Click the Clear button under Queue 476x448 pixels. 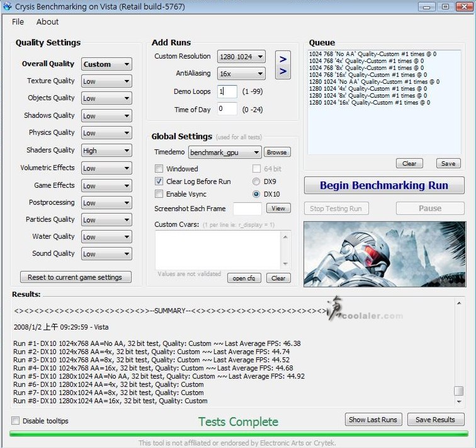click(x=409, y=163)
